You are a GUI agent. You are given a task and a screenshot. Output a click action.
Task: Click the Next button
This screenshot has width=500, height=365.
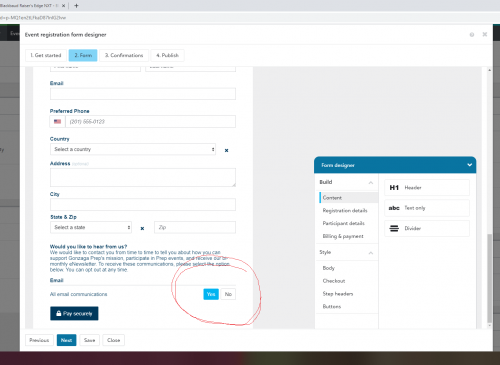click(66, 340)
